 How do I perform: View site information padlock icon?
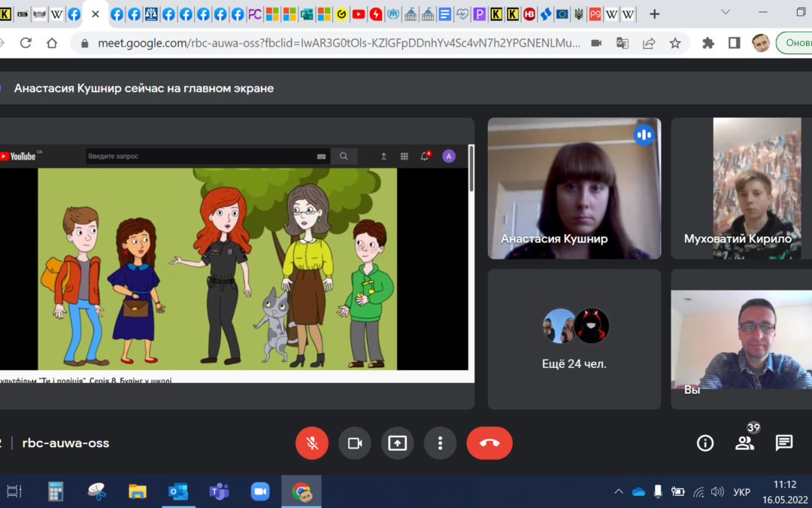click(x=85, y=44)
